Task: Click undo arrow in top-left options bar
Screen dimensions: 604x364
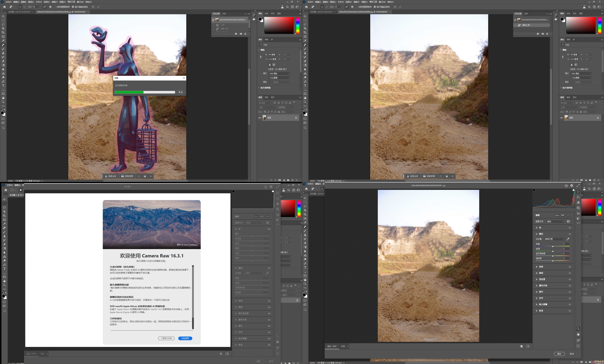Action: click(93, 7)
